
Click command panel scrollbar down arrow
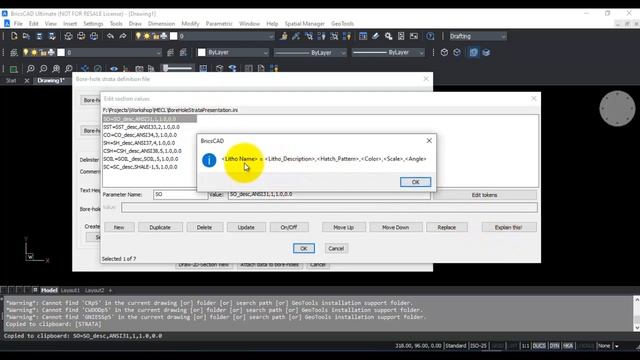pyautogui.click(x=636, y=327)
